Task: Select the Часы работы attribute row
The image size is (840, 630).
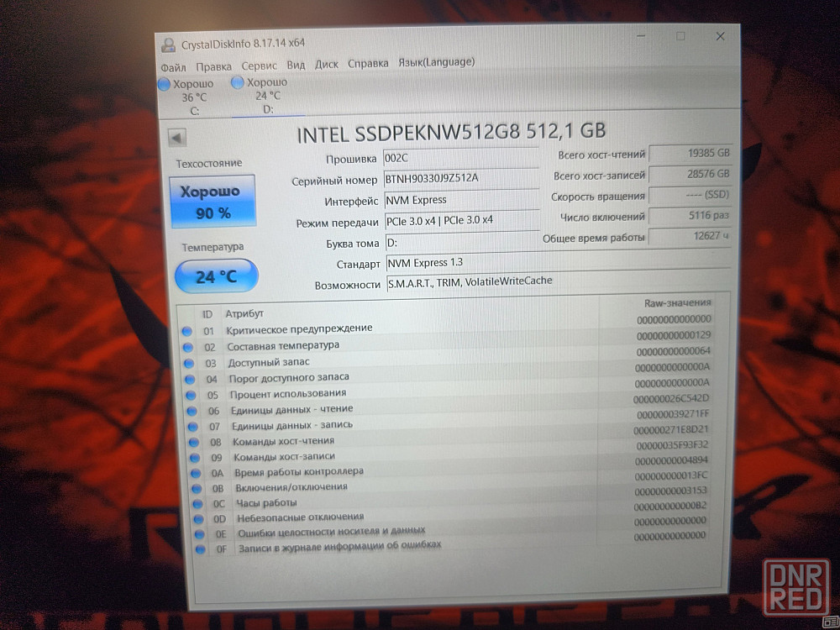Action: pos(450,499)
